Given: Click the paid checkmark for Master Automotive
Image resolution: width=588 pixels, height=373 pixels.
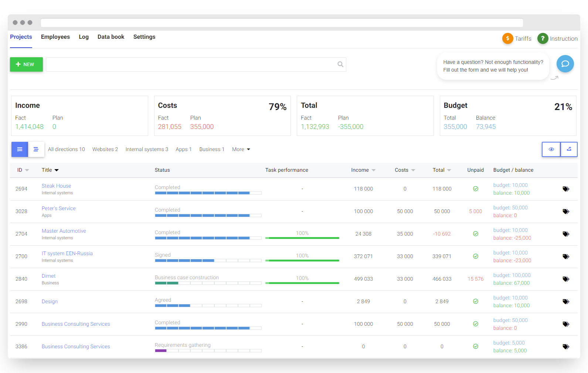Looking at the screenshot, I should coord(475,234).
